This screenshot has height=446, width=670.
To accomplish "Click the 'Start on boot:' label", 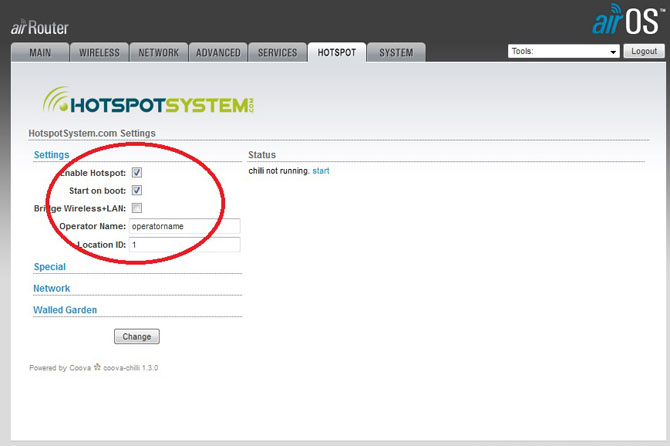I will pos(97,191).
